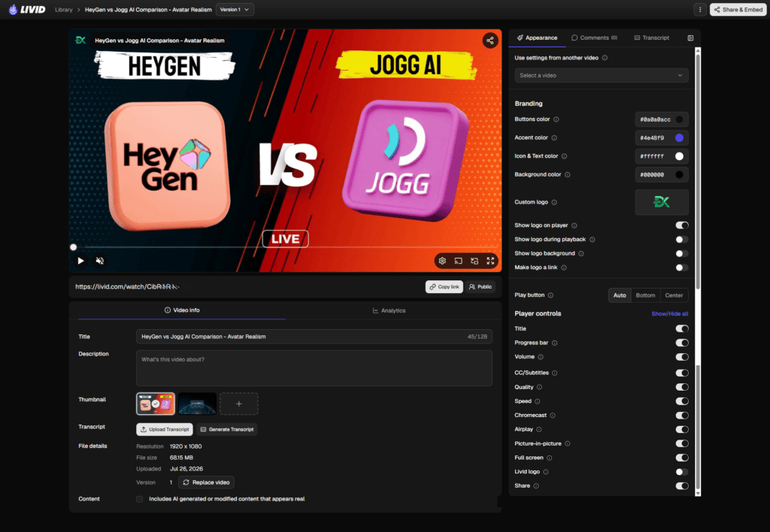Screen dimensions: 770x532
Task: Switch to the Transcript tab
Action: tap(651, 38)
